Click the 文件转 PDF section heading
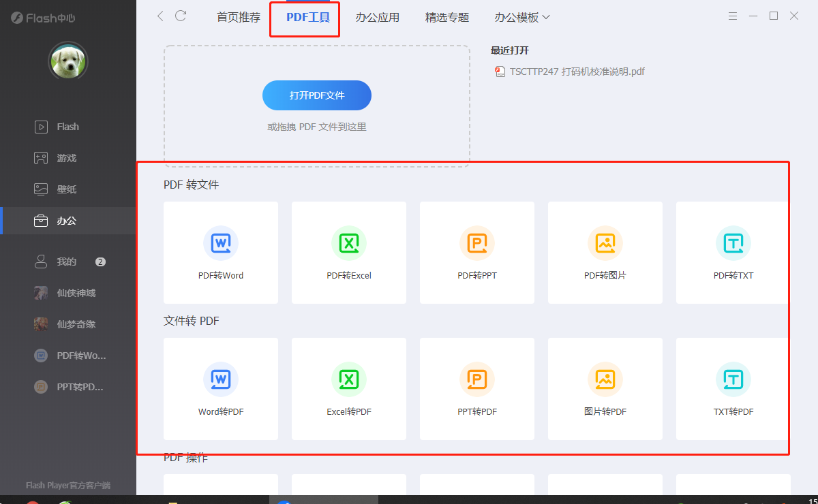Screen dimensions: 818x504 pos(192,321)
